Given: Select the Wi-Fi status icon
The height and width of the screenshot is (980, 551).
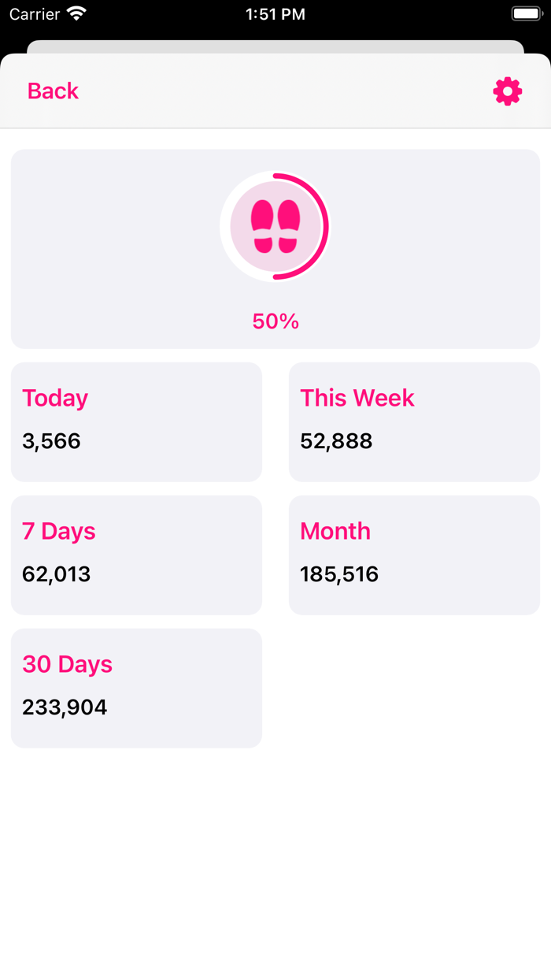Looking at the screenshot, I should [75, 13].
